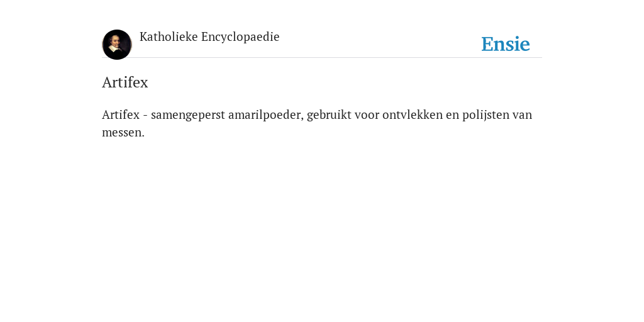Click the word en before polijsten
This screenshot has height=322, width=644.
452,116
